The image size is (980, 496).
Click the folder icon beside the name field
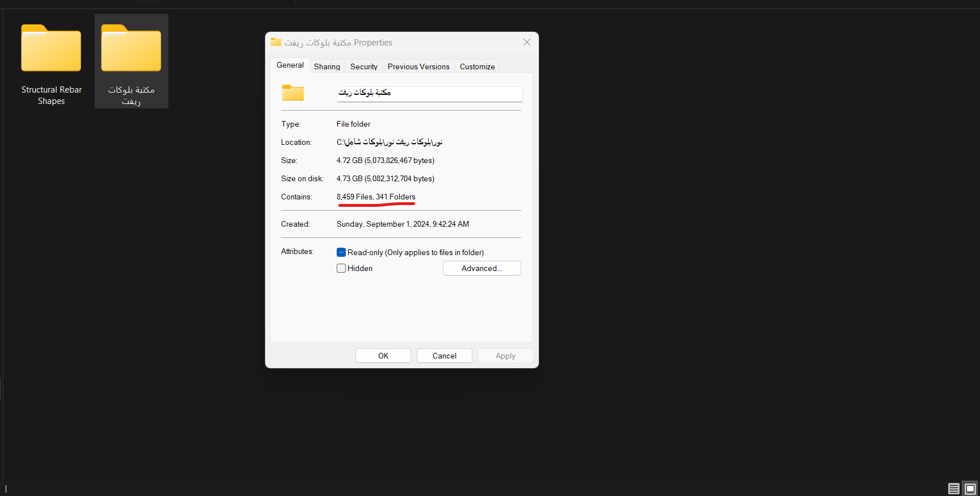coord(293,93)
